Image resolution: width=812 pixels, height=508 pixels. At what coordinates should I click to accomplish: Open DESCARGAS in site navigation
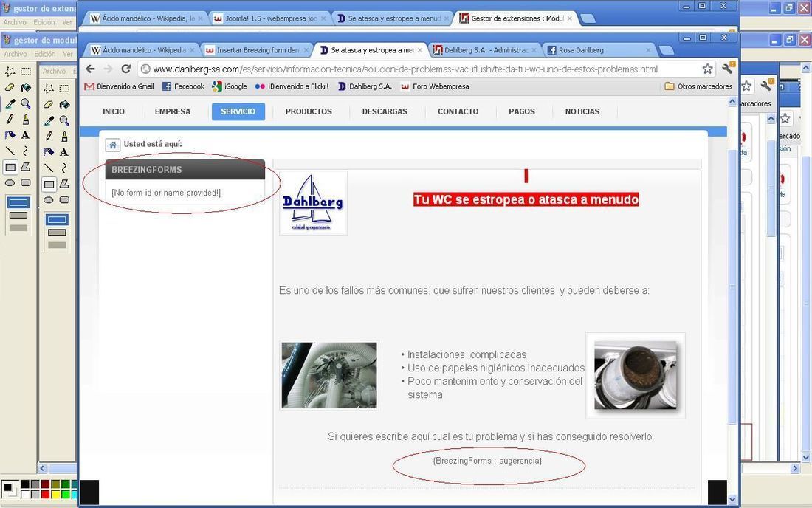385,111
